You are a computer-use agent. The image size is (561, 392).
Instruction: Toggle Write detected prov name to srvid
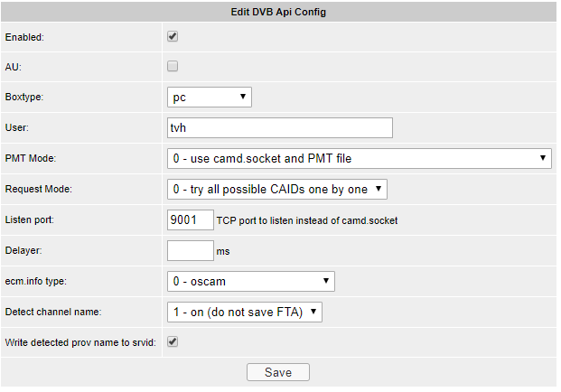pos(173,342)
